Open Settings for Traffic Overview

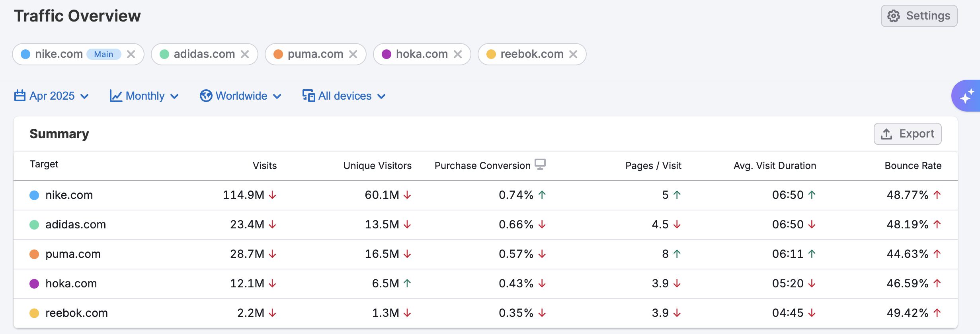(919, 16)
